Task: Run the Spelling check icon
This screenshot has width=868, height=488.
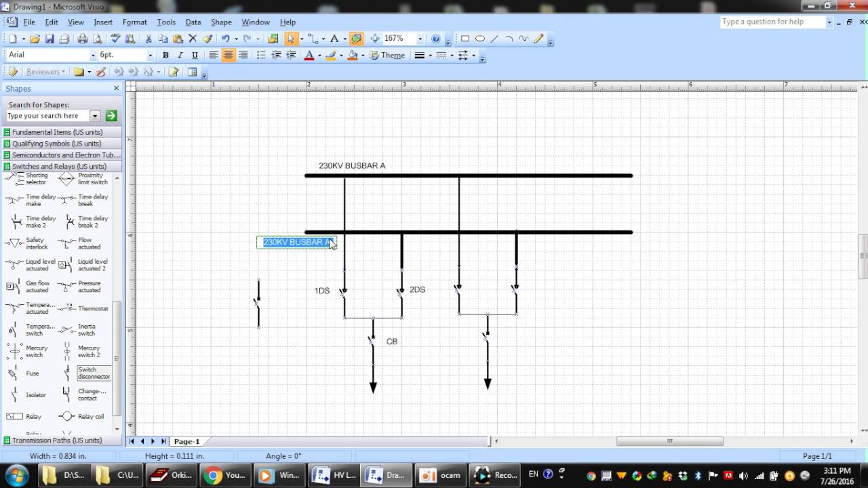Action: (x=115, y=39)
